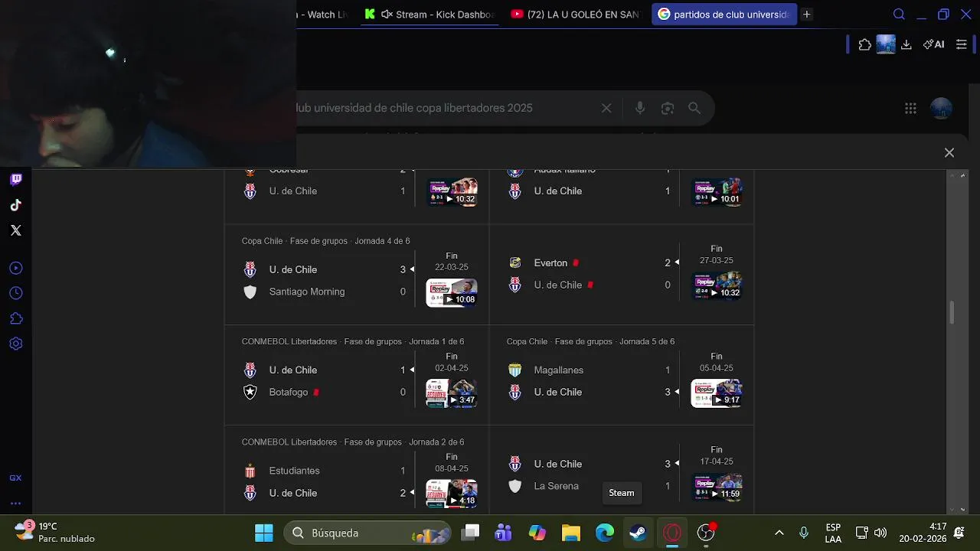The image size is (980, 551).
Task: Open Steam from the taskbar
Action: tap(637, 533)
